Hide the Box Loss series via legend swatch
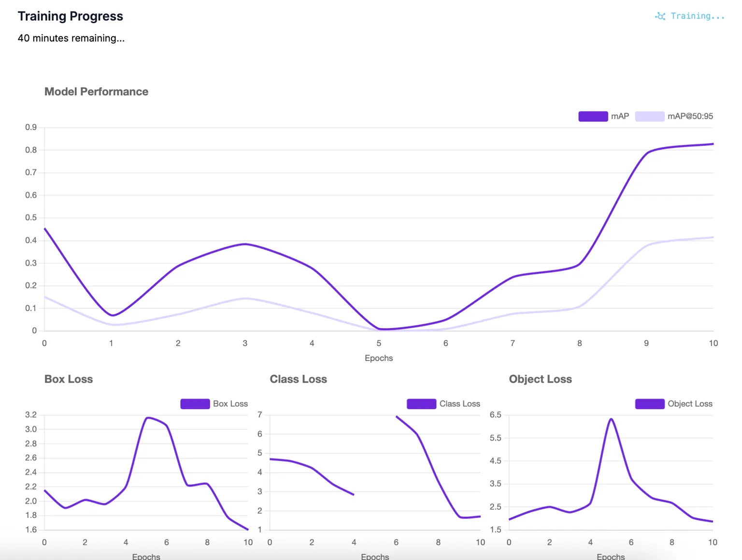 [x=195, y=404]
